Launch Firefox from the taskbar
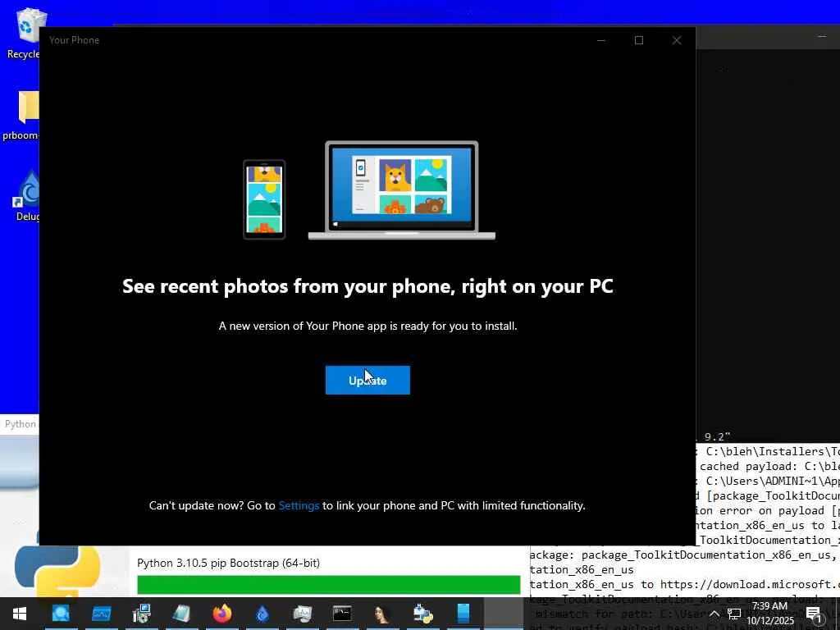 (221, 614)
